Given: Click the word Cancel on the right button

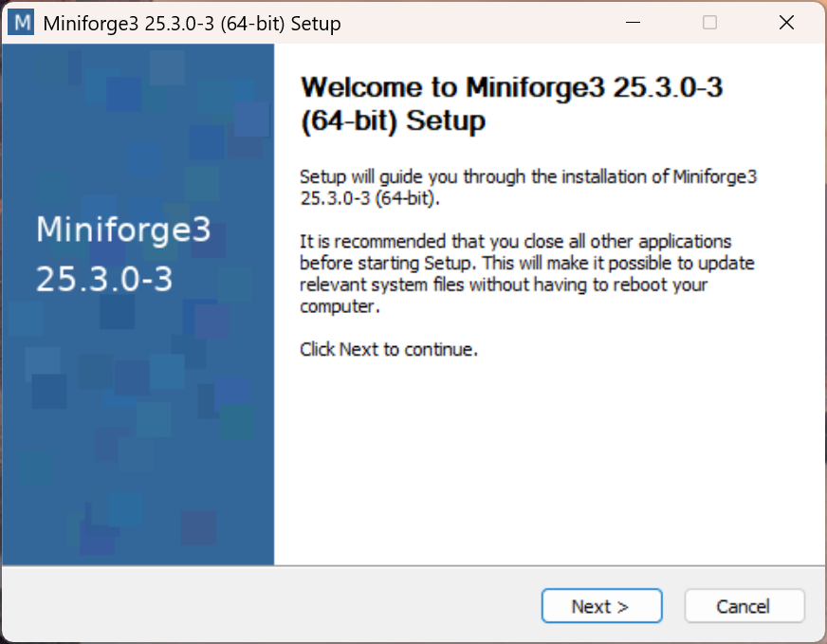Looking at the screenshot, I should pos(744,607).
